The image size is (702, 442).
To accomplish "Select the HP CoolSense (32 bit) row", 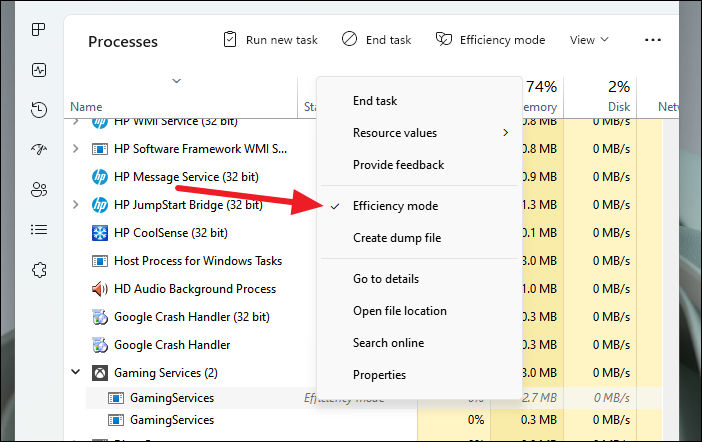I will (x=171, y=233).
